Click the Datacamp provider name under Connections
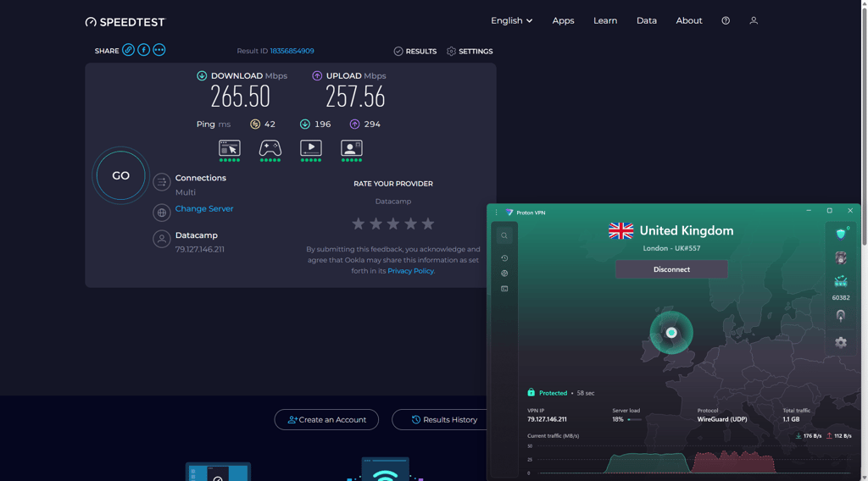The width and height of the screenshot is (868, 481). click(x=197, y=235)
